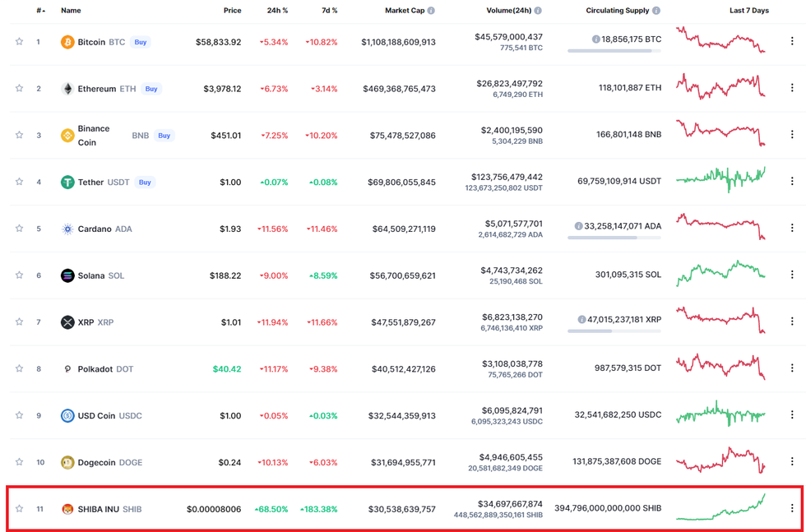View the XRP last 7 days chart

[x=720, y=321]
